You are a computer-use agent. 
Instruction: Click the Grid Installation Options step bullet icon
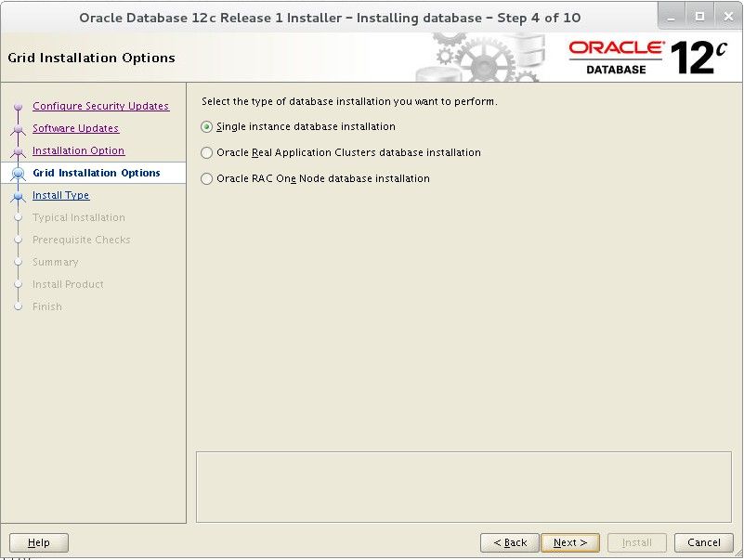[18, 174]
